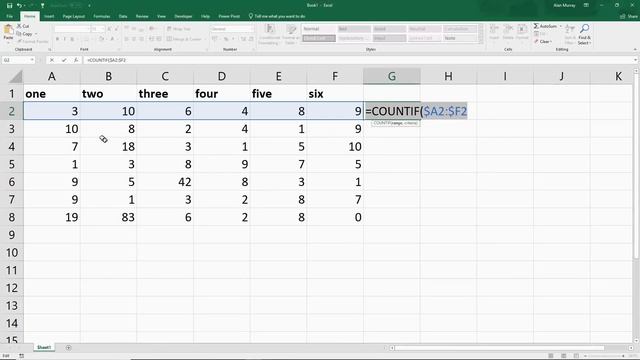Undo the last action
The height and width of the screenshot is (360, 640).
click(19, 5)
